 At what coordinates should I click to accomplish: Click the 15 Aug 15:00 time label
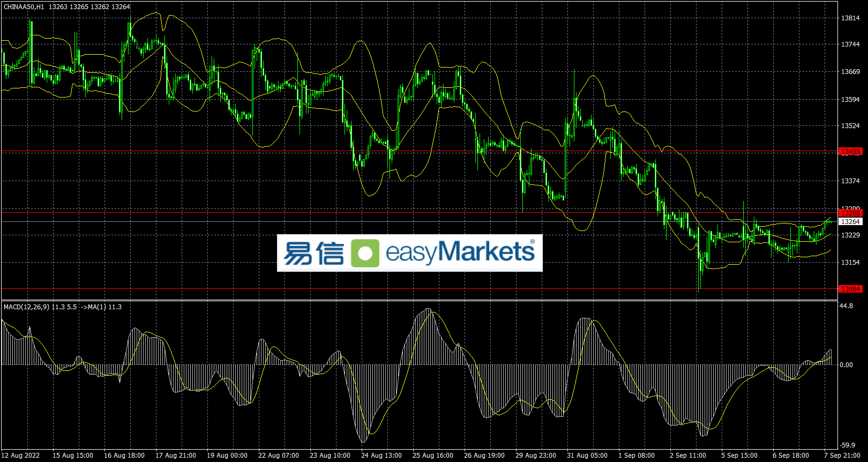click(73, 456)
